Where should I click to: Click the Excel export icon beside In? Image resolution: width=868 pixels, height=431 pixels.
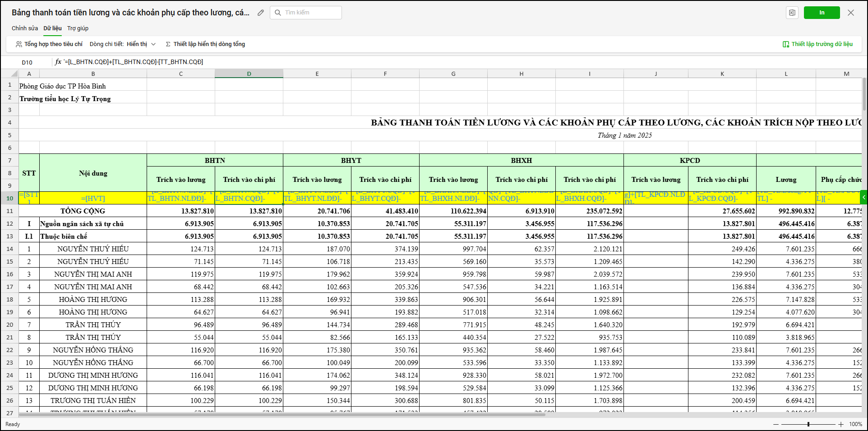pos(792,13)
